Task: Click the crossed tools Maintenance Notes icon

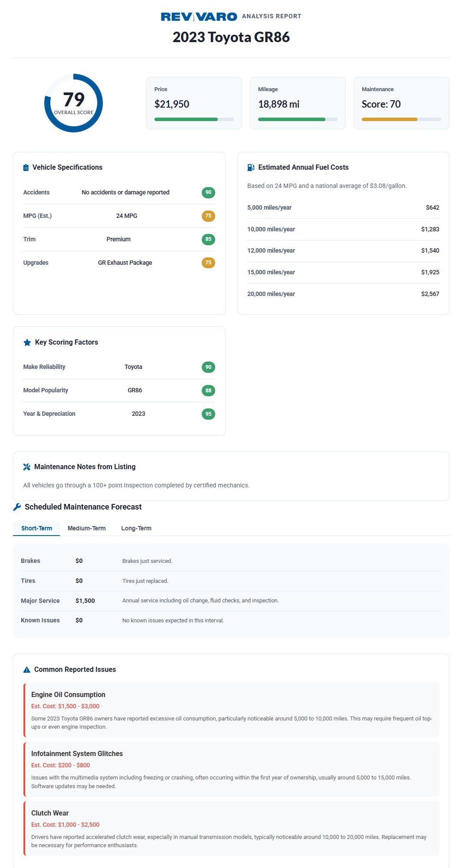Action: [x=27, y=467]
